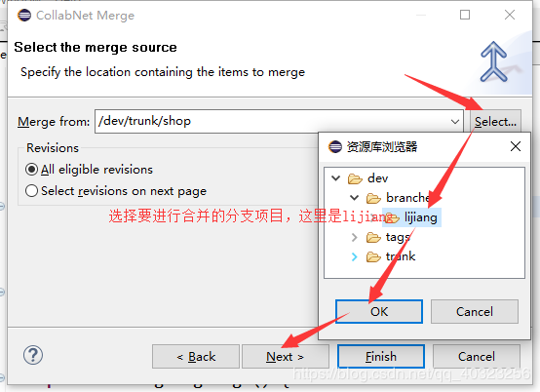Expand the trunk tree node
This screenshot has height=392, width=540.
[355, 257]
